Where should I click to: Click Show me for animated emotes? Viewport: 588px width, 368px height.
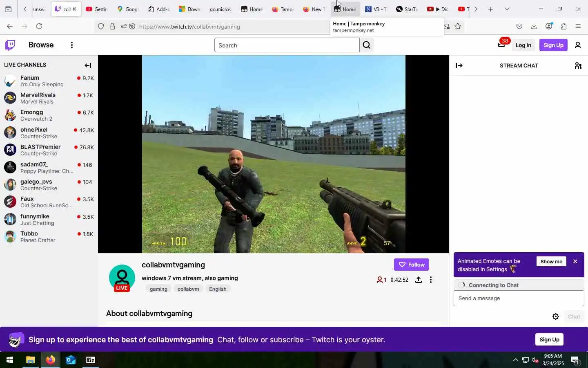(x=551, y=261)
